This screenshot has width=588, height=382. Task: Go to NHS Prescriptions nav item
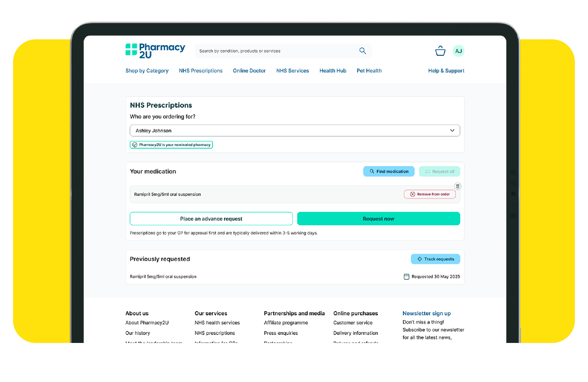[x=201, y=71]
